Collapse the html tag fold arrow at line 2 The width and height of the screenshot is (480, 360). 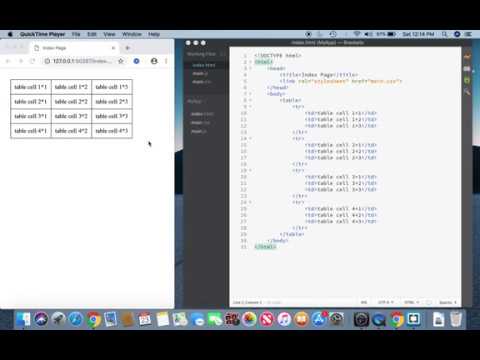pyautogui.click(x=250, y=62)
